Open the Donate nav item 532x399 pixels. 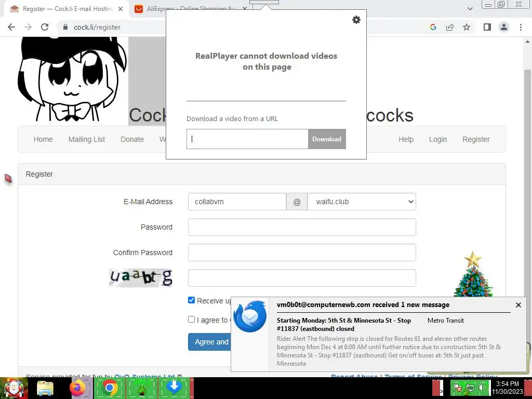pos(132,139)
